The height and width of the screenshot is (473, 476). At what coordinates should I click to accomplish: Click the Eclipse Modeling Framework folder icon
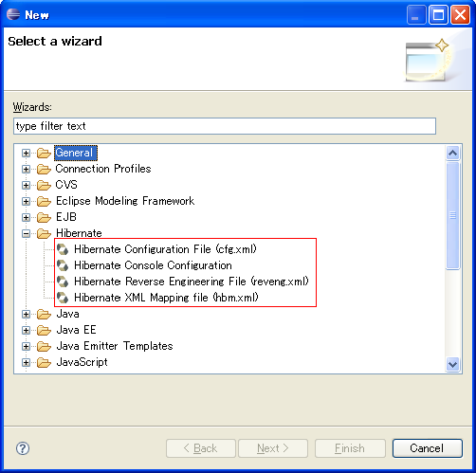44,201
